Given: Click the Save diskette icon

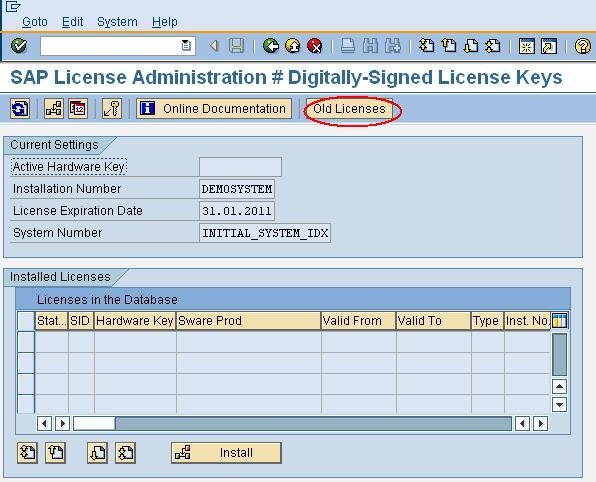Looking at the screenshot, I should [x=236, y=46].
